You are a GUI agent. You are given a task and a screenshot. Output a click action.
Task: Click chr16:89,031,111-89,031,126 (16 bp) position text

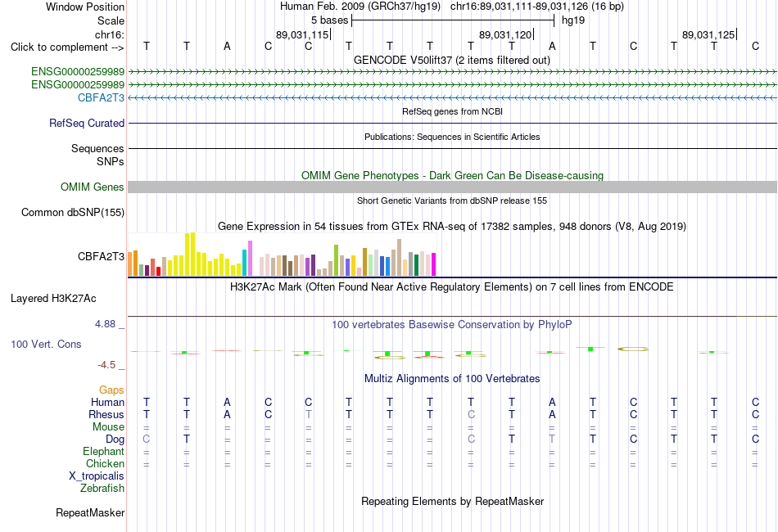537,7
